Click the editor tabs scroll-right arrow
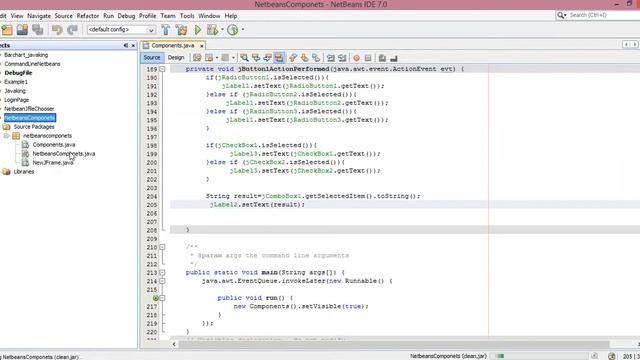This screenshot has width=640, height=360. 635,44
